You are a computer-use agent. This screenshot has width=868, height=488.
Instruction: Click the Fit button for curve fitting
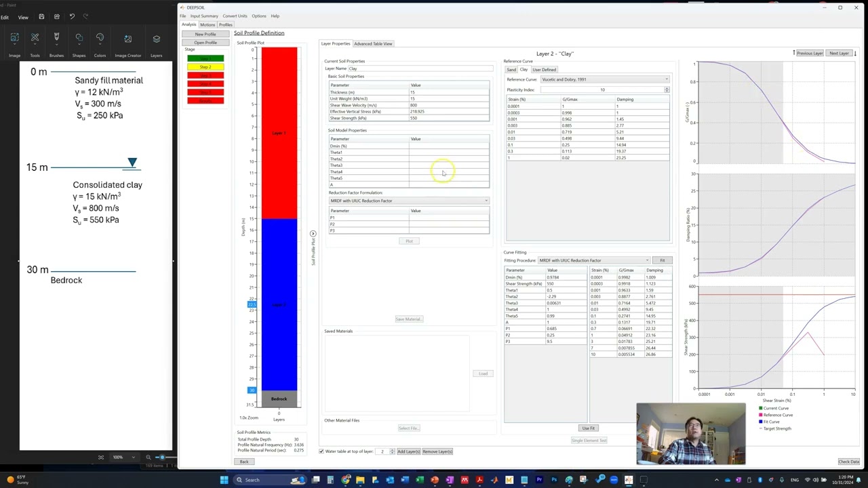663,260
